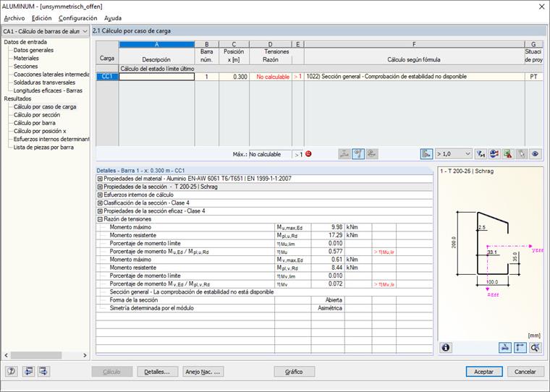This screenshot has width=550, height=392.
Task: Open the > 1,0 ratio filter dropdown
Action: point(453,154)
